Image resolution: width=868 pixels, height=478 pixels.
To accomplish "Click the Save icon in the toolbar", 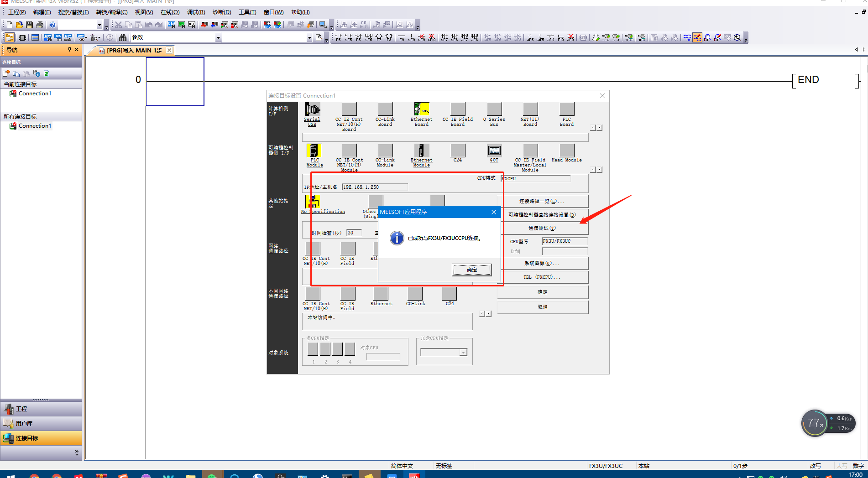I will (x=30, y=25).
